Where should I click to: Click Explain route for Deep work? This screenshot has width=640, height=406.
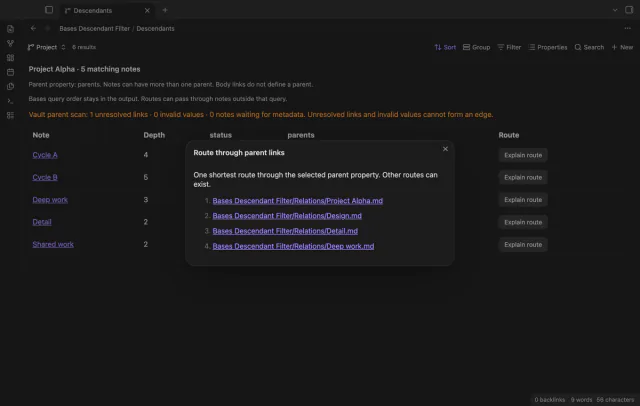[x=523, y=200]
